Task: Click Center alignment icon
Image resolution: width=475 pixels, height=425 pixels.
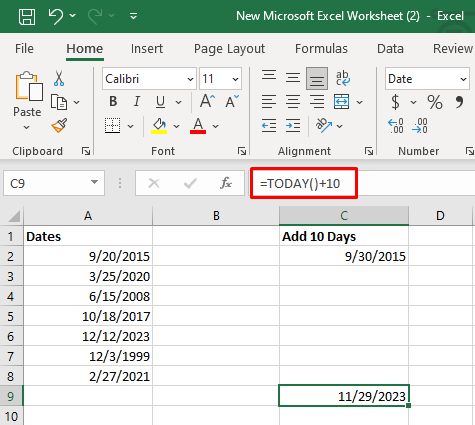Action: [293, 102]
